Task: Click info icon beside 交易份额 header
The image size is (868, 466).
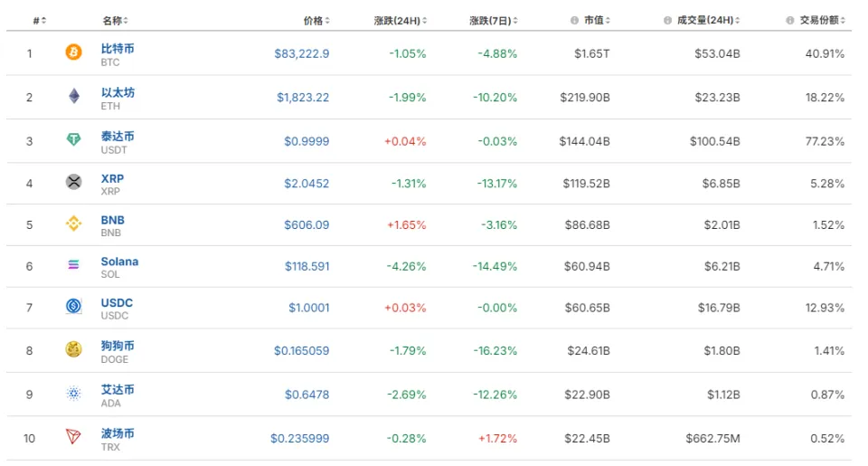Action: pos(790,21)
